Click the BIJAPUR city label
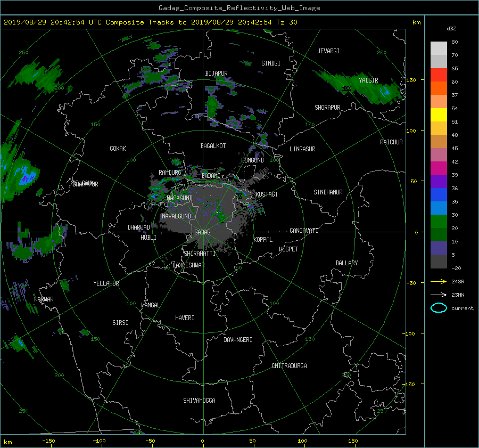 click(x=216, y=74)
